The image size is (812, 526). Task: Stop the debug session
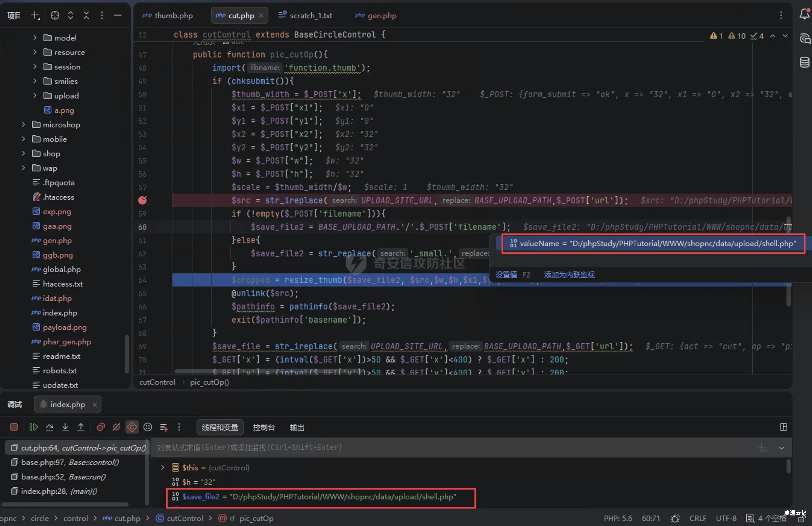pyautogui.click(x=14, y=427)
